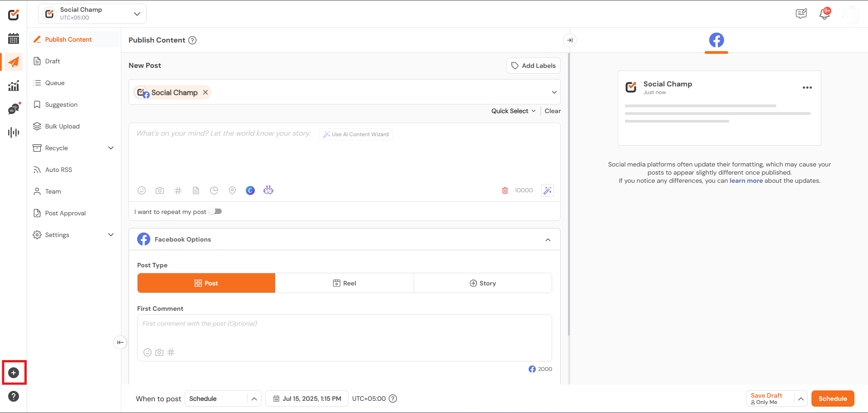Open Auto RSS in sidebar

coord(74,170)
